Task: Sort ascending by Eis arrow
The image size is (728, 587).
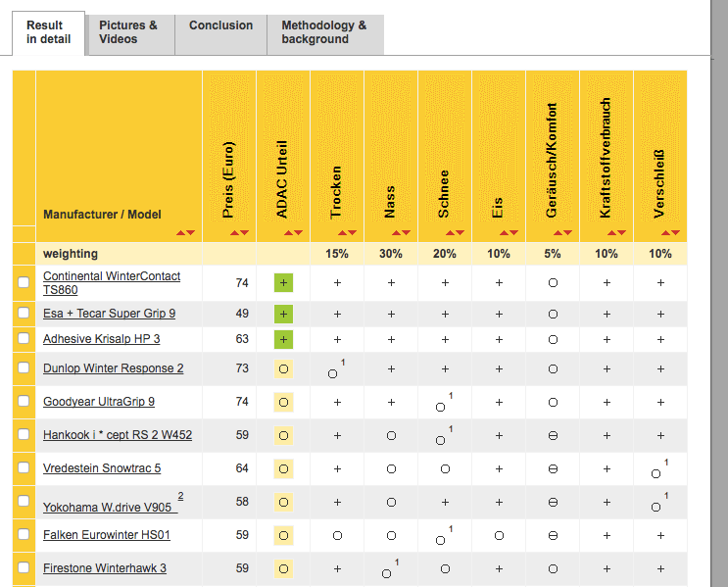Action: pos(504,232)
